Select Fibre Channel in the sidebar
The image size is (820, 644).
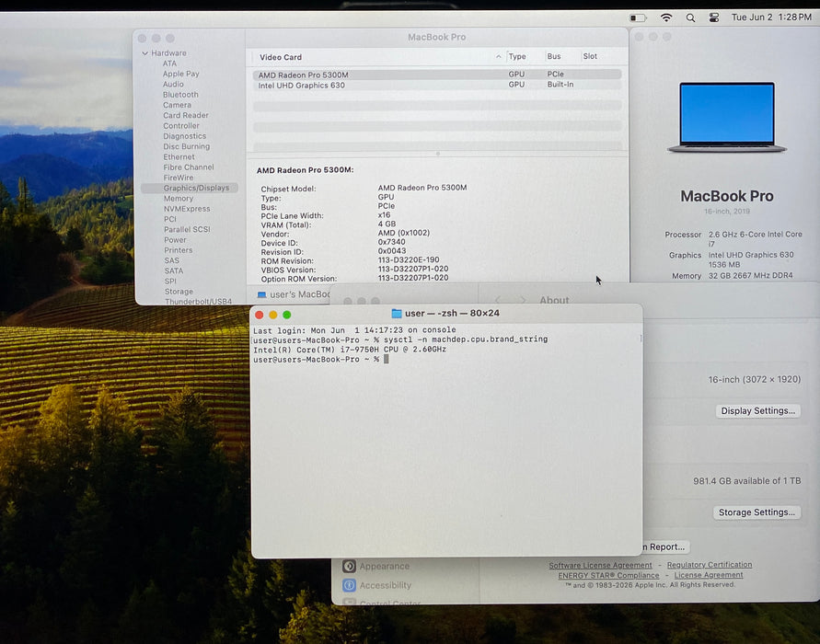pyautogui.click(x=189, y=167)
